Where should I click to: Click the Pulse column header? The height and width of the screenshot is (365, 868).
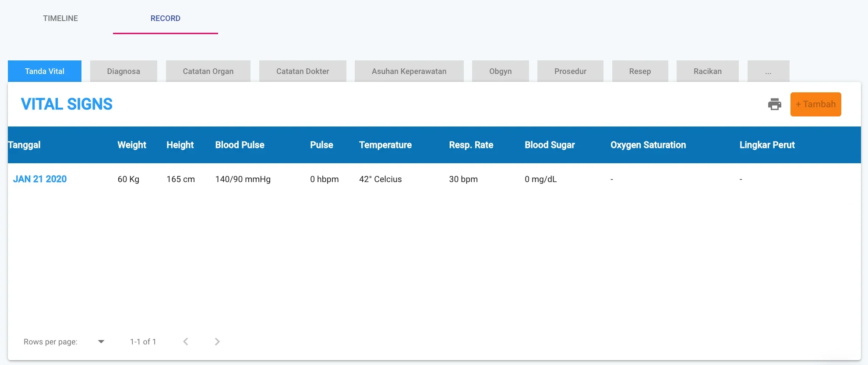click(321, 145)
